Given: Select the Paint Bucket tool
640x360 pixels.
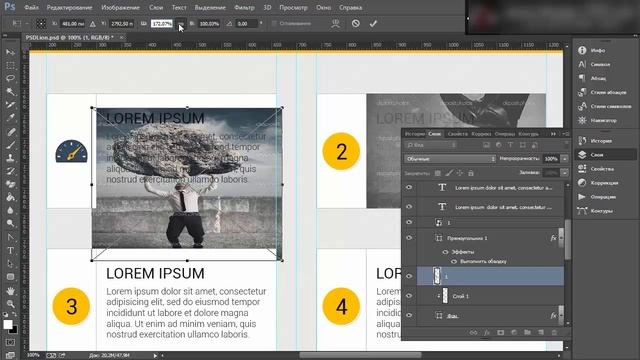Looking at the screenshot, I should click(x=11, y=197).
